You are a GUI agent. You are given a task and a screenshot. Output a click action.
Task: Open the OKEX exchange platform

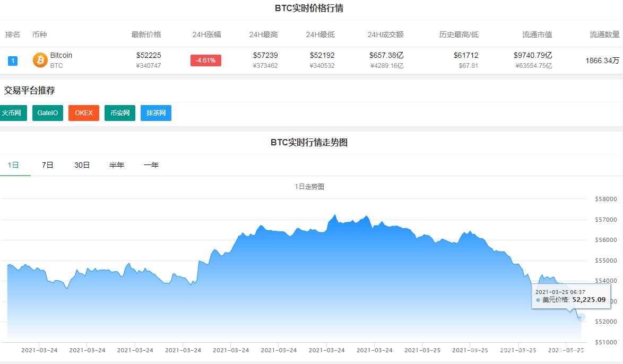click(83, 112)
